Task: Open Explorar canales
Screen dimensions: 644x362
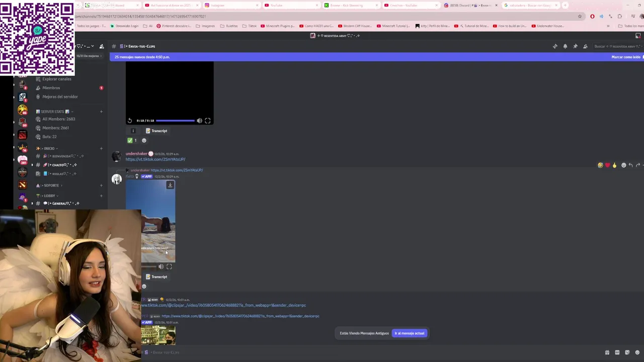Action: tap(56, 79)
